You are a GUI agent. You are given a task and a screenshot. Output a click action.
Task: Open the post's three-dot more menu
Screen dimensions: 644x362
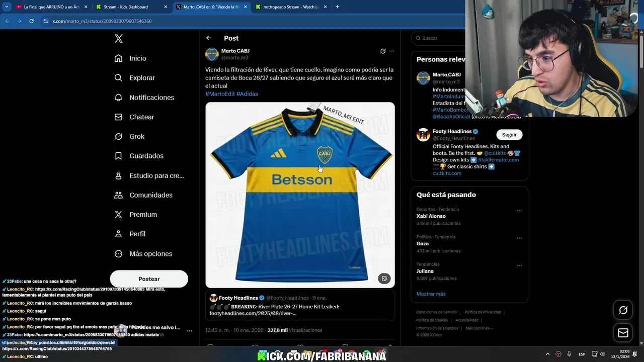[x=392, y=51]
